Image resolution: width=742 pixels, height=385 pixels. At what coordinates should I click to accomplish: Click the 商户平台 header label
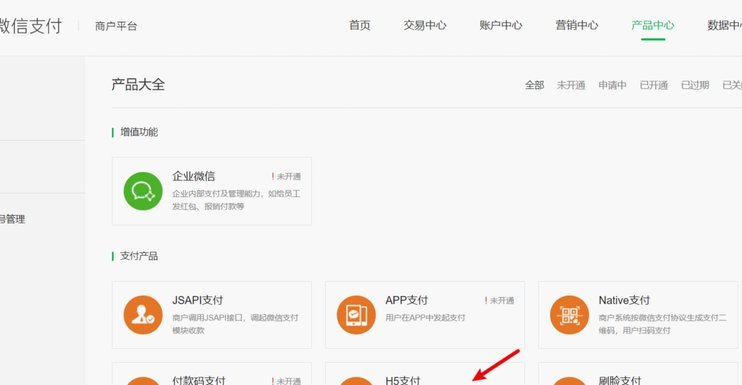click(116, 26)
